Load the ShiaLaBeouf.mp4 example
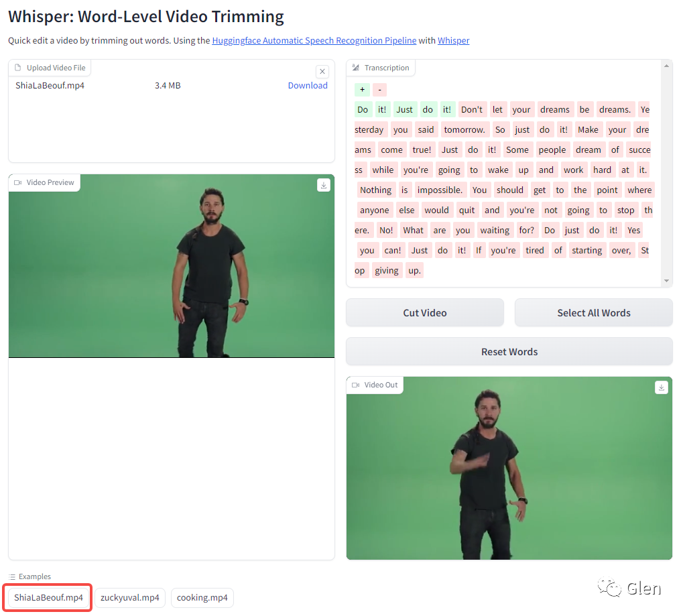 (x=48, y=598)
